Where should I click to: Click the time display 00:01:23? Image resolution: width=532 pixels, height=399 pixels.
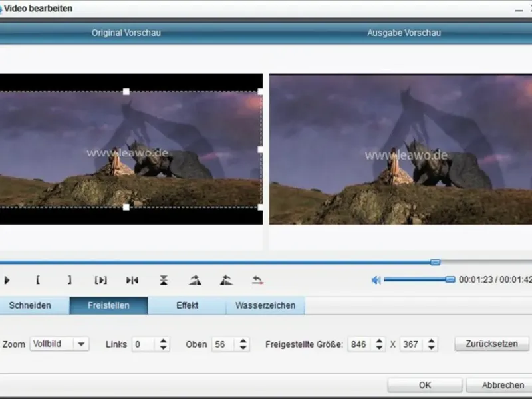pos(475,280)
